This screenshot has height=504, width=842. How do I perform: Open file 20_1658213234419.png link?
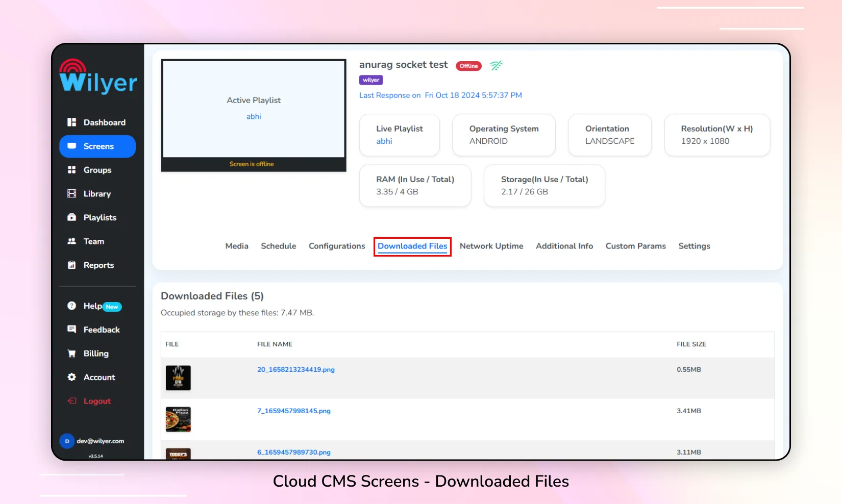point(296,370)
